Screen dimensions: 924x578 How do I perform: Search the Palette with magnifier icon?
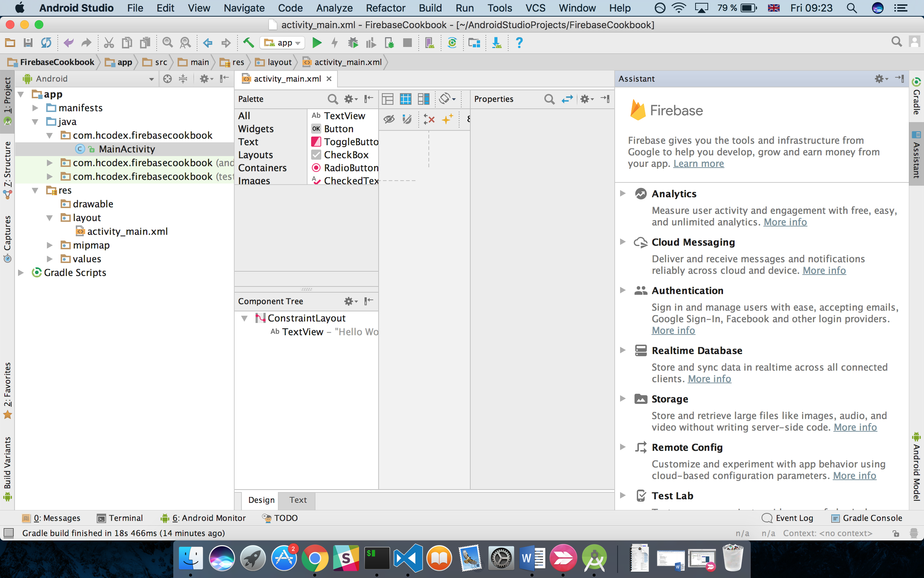pyautogui.click(x=332, y=99)
